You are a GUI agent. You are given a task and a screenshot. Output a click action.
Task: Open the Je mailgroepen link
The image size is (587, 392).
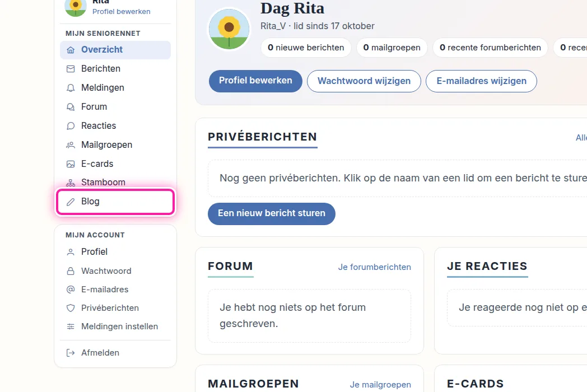[x=380, y=385]
